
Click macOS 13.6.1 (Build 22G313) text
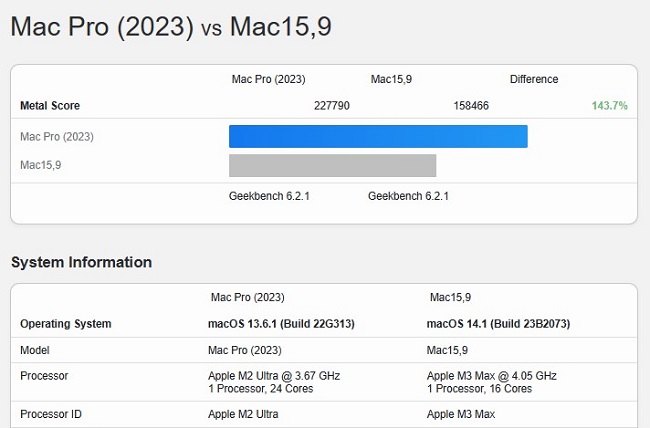281,324
